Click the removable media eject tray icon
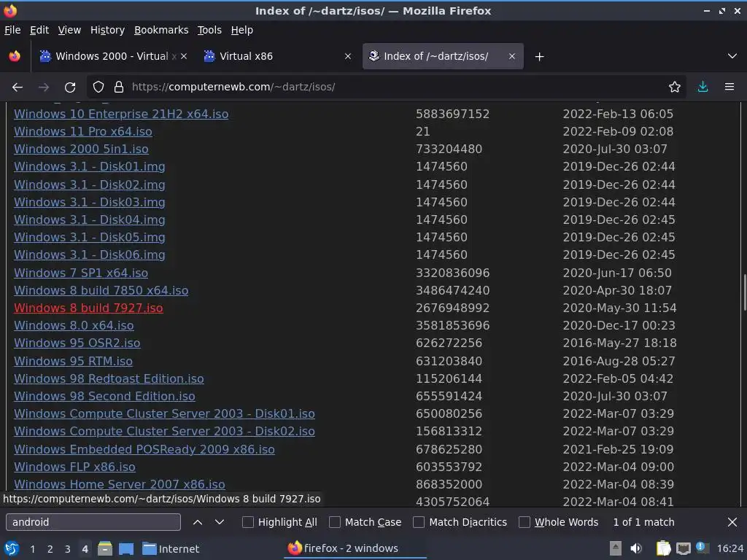The width and height of the screenshot is (747, 560). pyautogui.click(x=616, y=548)
